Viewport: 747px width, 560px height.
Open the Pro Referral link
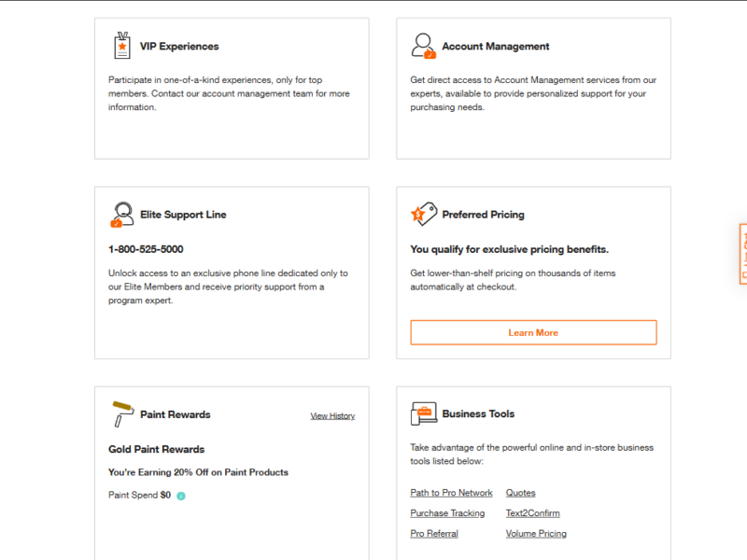pyautogui.click(x=433, y=534)
